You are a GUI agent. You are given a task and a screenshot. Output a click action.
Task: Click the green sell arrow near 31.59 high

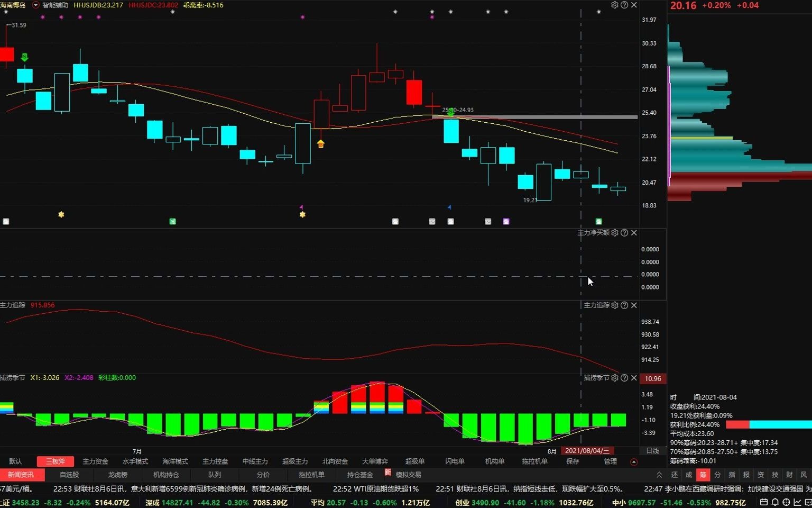[x=24, y=57]
